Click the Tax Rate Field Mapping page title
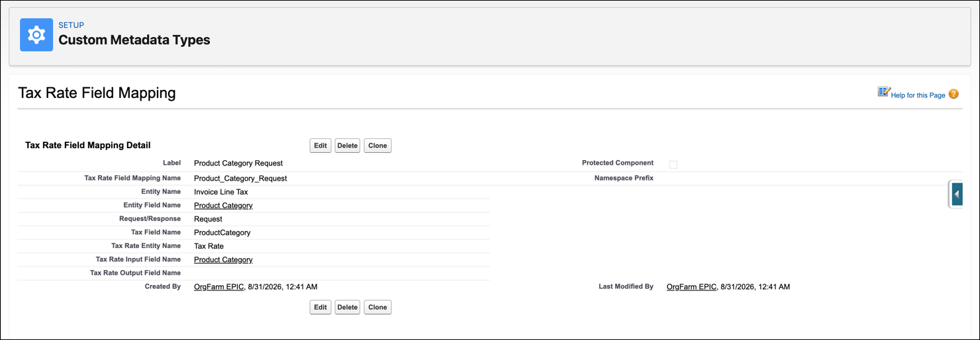This screenshot has height=340, width=980. tap(97, 93)
